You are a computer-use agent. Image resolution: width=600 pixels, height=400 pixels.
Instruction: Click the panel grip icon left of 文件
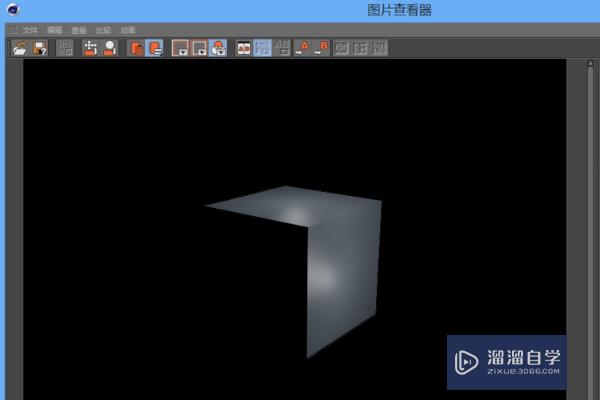click(13, 30)
